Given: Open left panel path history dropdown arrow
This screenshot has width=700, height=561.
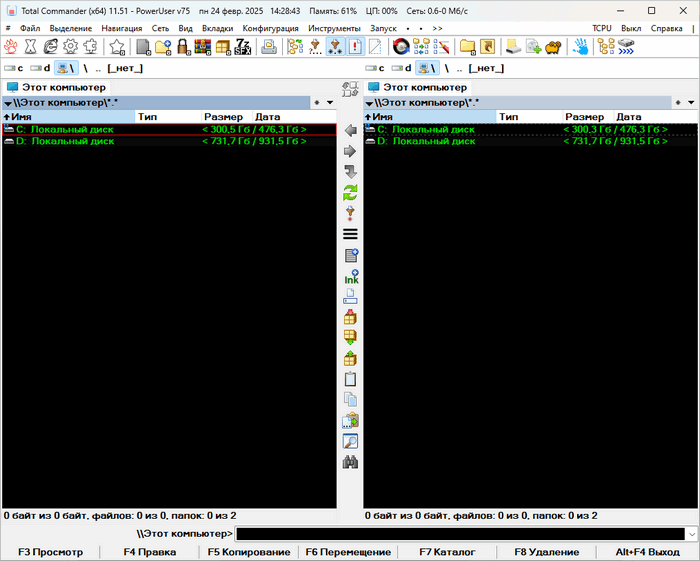Looking at the screenshot, I should (x=330, y=103).
